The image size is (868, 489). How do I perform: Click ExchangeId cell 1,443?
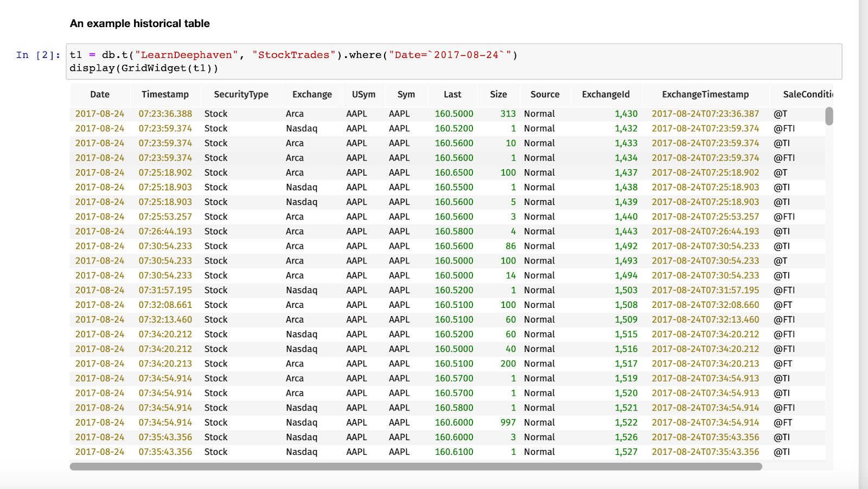(626, 231)
